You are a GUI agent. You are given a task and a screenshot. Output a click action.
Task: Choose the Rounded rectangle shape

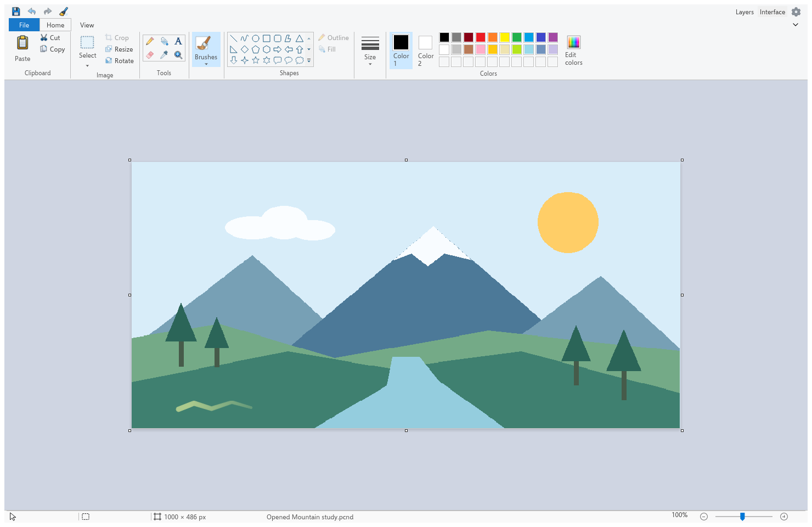[x=278, y=38]
